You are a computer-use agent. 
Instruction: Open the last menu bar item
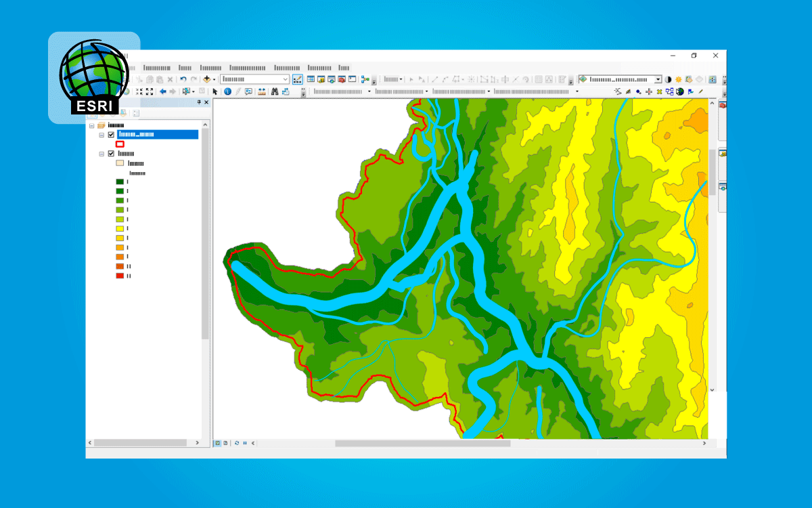point(344,68)
